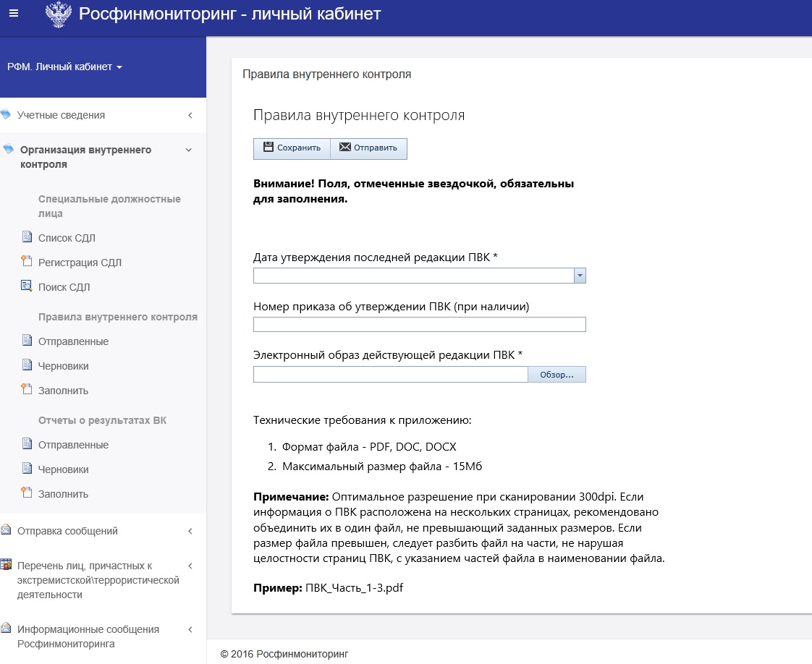Click the ПВК_Часть_1-3.pdf example text
This screenshot has width=812, height=664.
[x=354, y=588]
